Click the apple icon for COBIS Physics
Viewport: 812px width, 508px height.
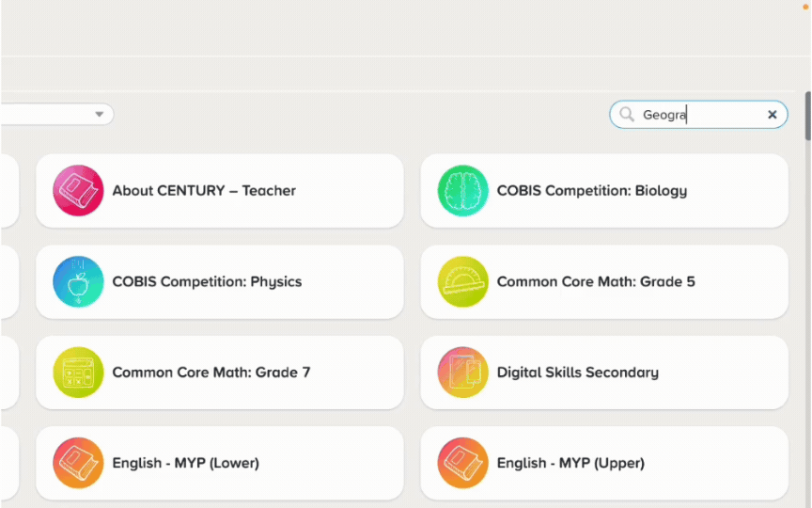click(78, 281)
